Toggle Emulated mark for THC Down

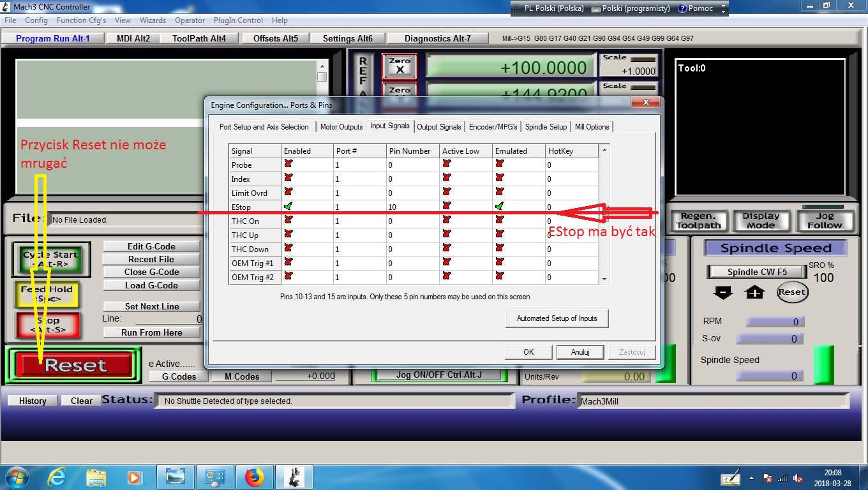pos(499,248)
